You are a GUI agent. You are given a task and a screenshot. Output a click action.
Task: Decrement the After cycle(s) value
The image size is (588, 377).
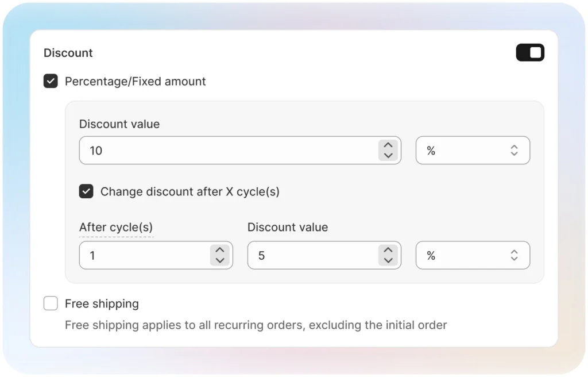pyautogui.click(x=220, y=260)
